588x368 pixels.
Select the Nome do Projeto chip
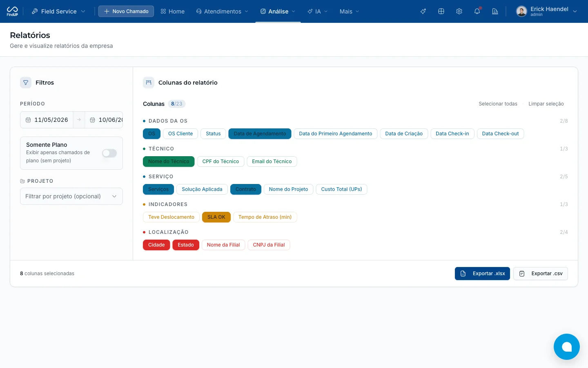289,189
